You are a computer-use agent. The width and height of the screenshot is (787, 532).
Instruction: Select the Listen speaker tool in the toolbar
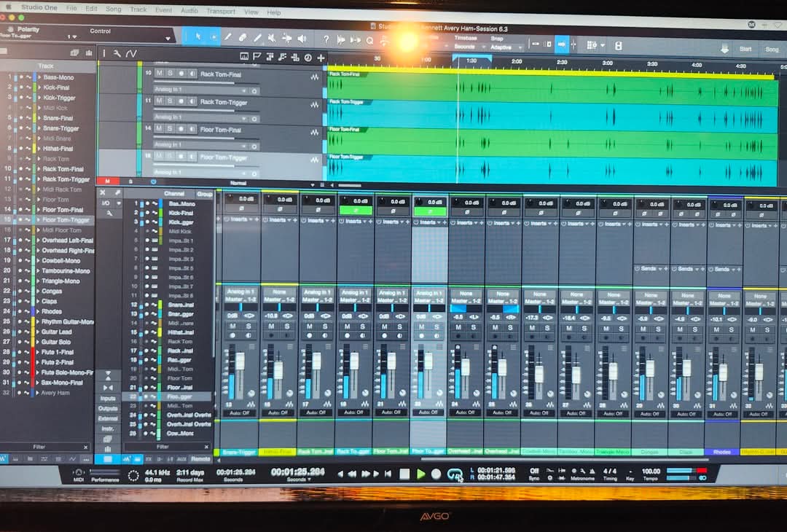tap(302, 39)
